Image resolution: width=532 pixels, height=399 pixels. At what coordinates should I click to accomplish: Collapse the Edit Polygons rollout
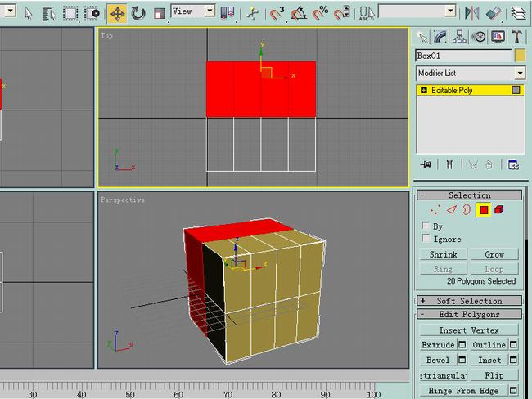(469, 314)
